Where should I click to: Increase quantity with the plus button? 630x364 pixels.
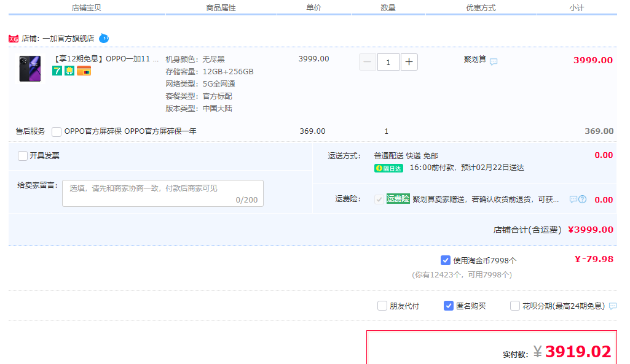(409, 62)
